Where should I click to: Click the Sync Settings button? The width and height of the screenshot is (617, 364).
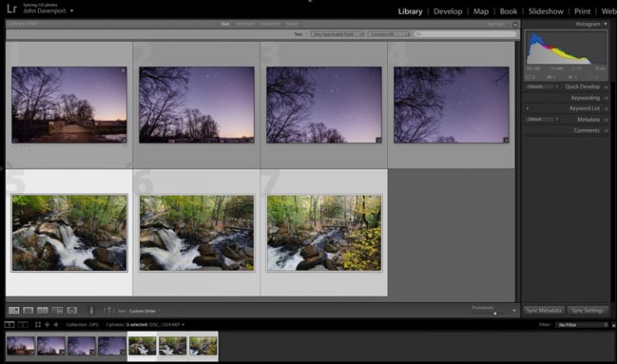click(589, 310)
